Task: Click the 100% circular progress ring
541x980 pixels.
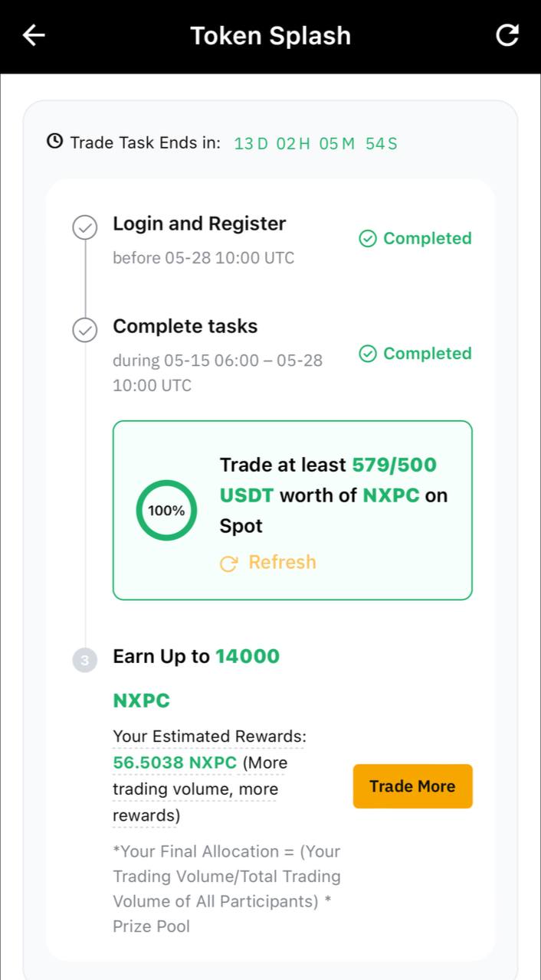Action: (166, 511)
